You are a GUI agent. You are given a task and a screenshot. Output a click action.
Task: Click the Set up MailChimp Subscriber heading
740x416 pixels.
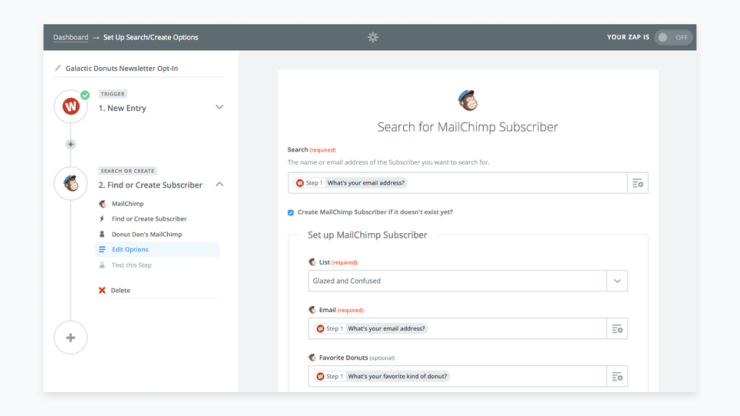(x=367, y=235)
